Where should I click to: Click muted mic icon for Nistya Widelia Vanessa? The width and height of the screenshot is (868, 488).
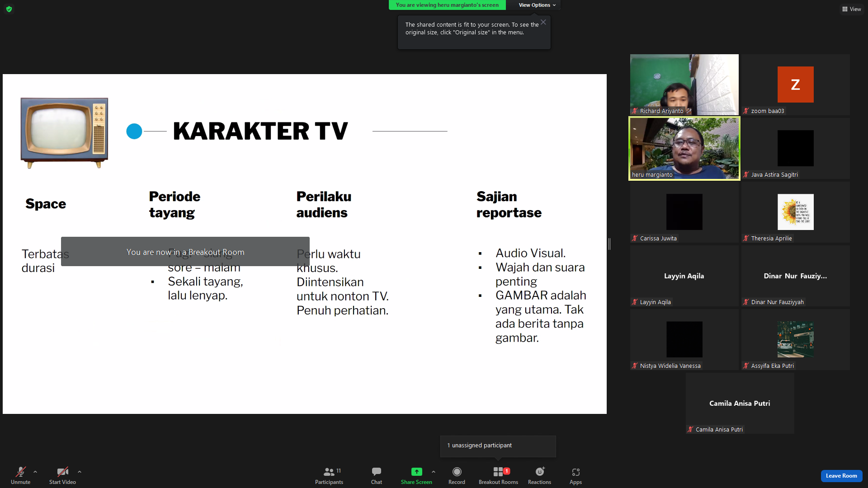(x=635, y=366)
